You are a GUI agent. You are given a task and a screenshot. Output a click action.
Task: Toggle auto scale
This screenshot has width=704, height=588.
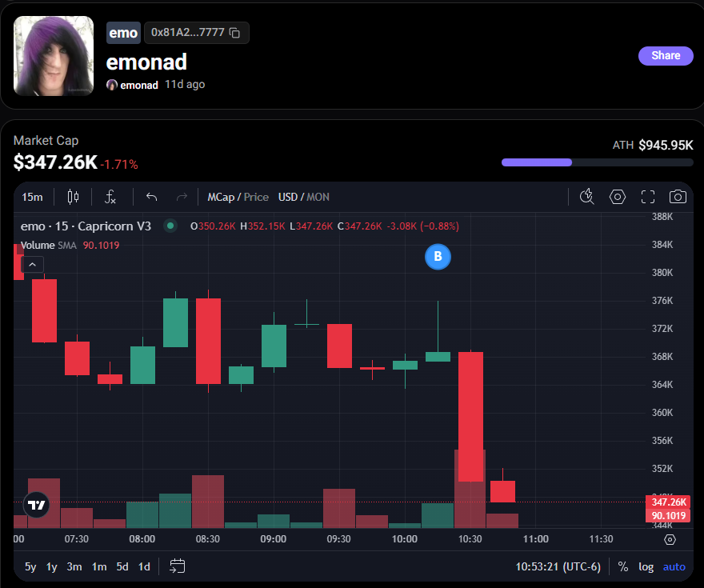[674, 567]
